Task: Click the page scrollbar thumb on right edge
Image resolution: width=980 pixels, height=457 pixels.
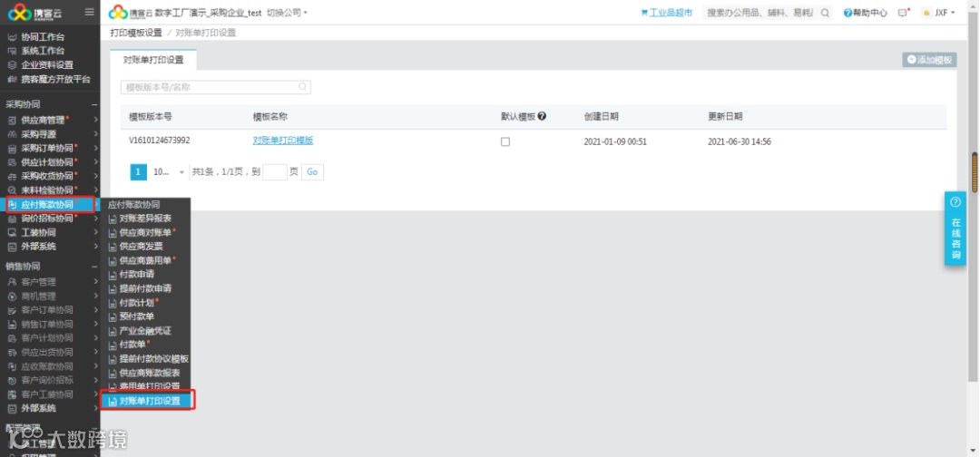Action: [x=974, y=171]
